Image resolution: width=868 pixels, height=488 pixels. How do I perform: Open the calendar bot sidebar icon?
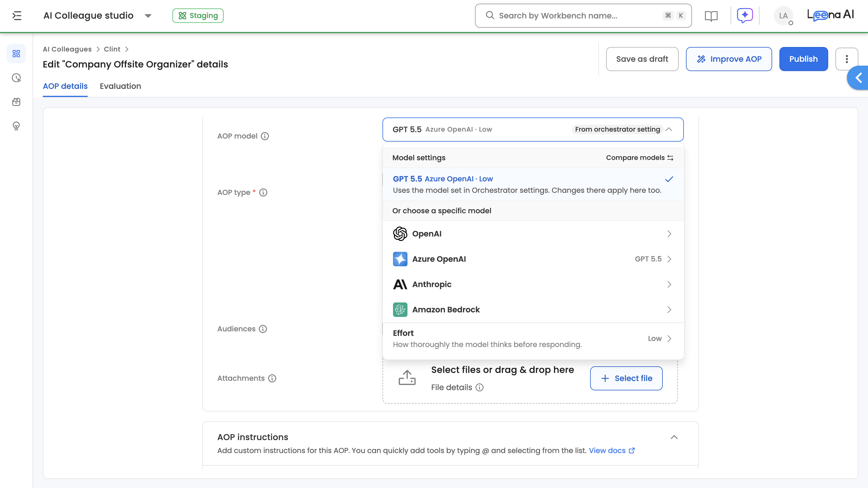[x=16, y=102]
